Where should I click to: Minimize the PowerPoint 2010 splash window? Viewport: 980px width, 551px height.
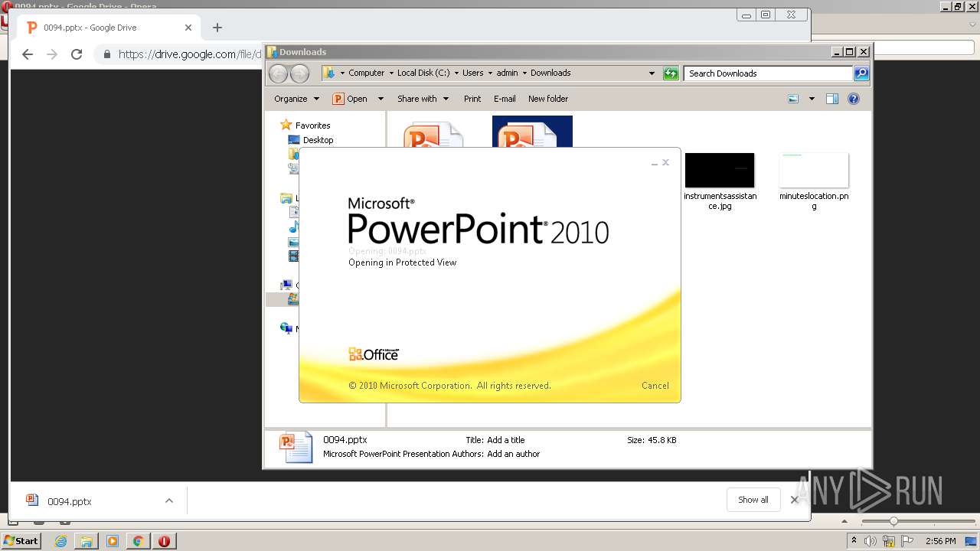655,163
